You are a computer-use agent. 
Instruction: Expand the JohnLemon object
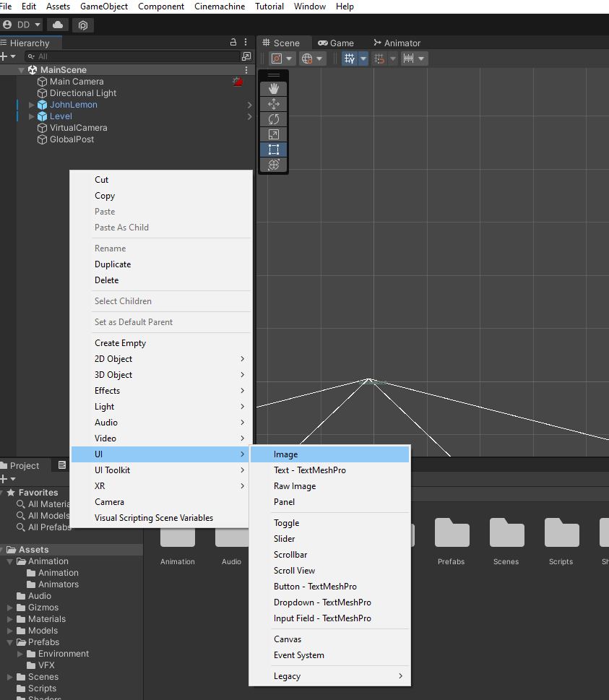point(31,105)
